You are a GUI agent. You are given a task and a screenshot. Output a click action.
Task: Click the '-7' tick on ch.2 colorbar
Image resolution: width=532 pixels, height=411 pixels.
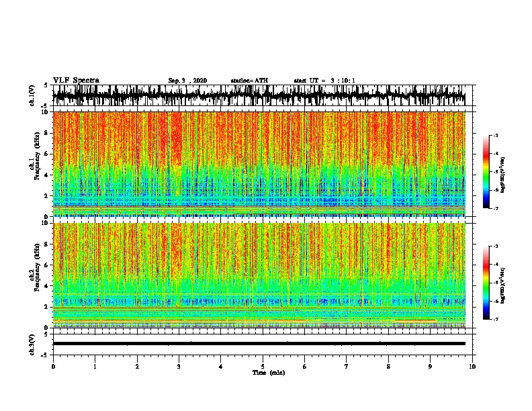(x=495, y=319)
